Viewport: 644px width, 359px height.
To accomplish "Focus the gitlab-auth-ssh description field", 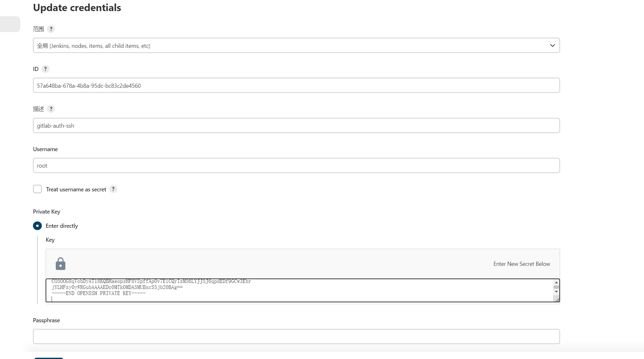I will (x=296, y=126).
